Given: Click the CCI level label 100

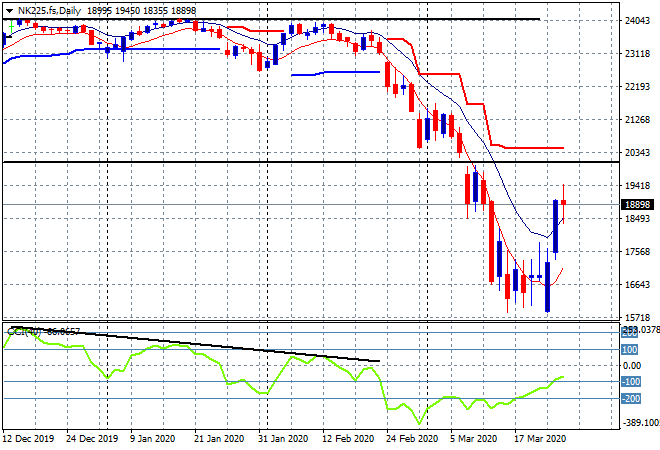Looking at the screenshot, I should (x=630, y=350).
